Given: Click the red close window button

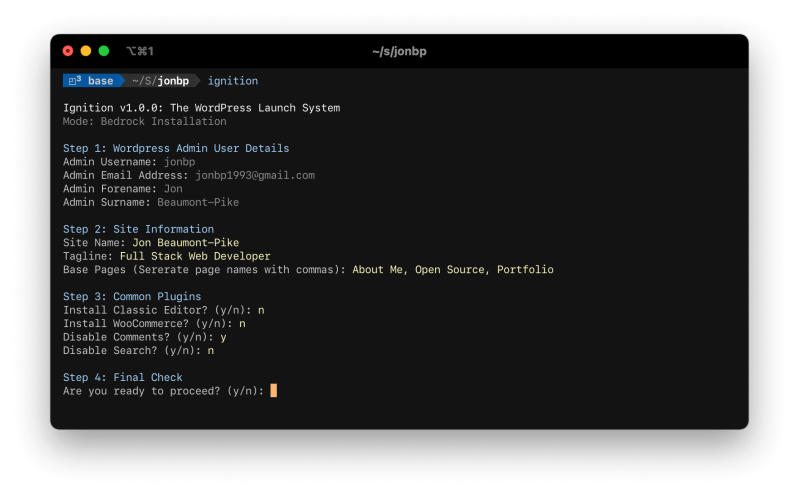Looking at the screenshot, I should (68, 51).
